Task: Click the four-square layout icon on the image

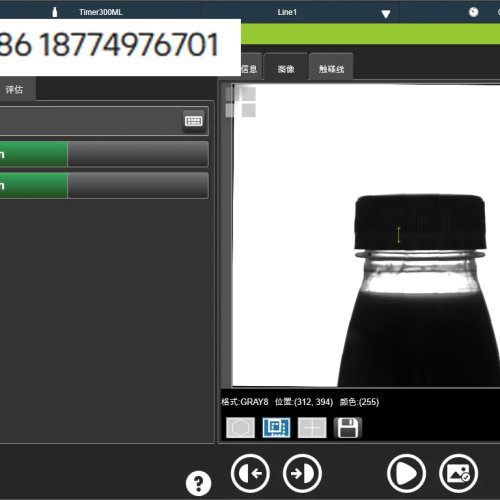Action: click(x=241, y=102)
